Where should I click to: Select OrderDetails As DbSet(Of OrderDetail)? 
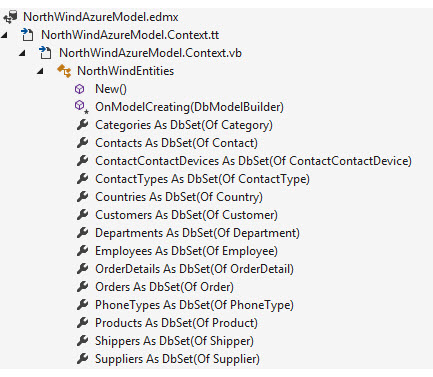click(x=194, y=269)
